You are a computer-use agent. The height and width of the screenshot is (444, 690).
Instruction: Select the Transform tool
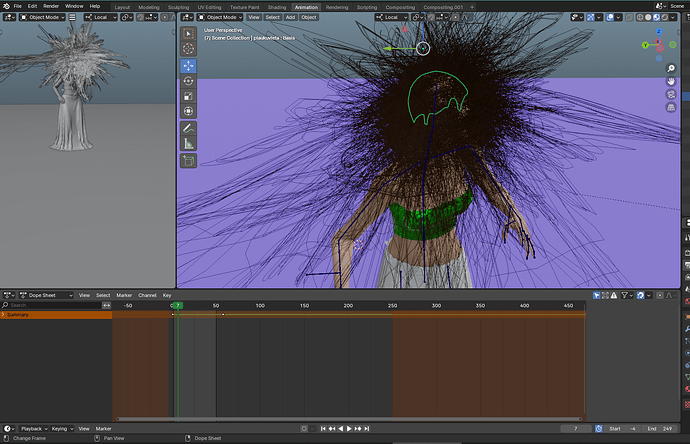pos(188,111)
